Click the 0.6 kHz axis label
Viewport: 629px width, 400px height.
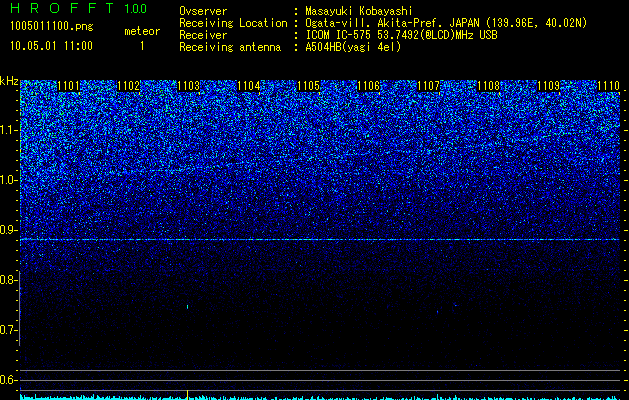[8, 380]
